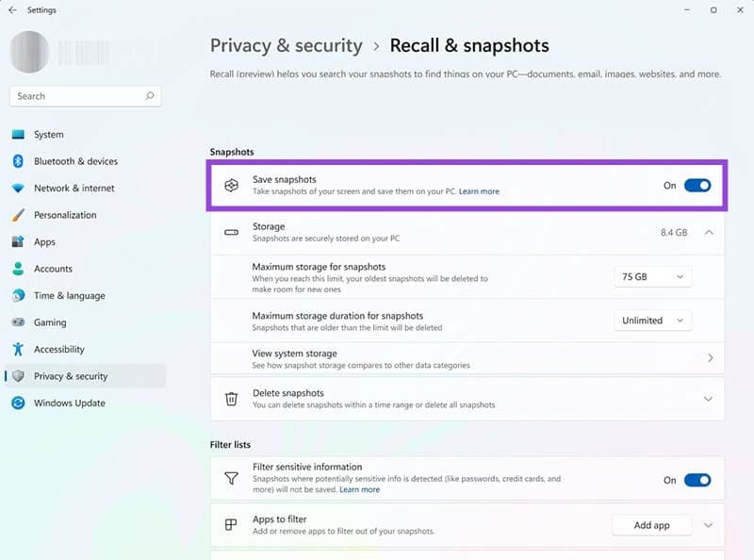The height and width of the screenshot is (560, 754).
Task: Click the View system storage label
Action: [x=294, y=354]
